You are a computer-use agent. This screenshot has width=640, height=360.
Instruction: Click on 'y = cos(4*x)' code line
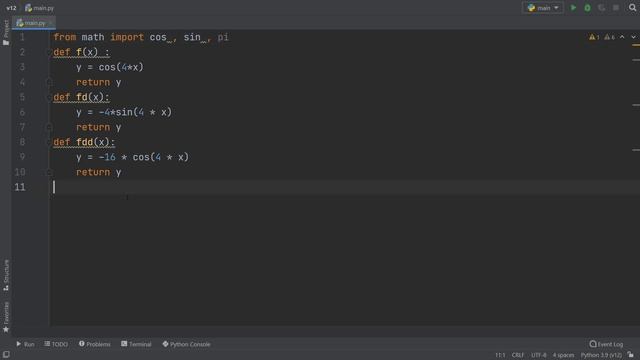110,67
